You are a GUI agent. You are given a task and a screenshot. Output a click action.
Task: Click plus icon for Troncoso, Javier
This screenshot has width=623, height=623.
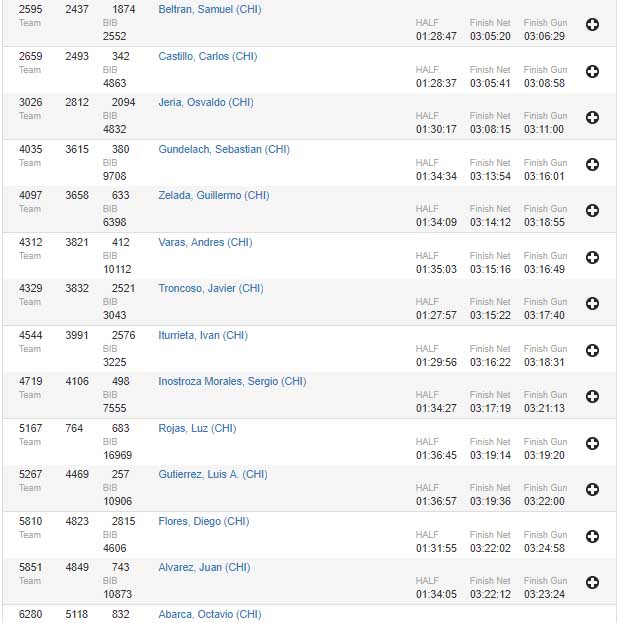click(592, 304)
